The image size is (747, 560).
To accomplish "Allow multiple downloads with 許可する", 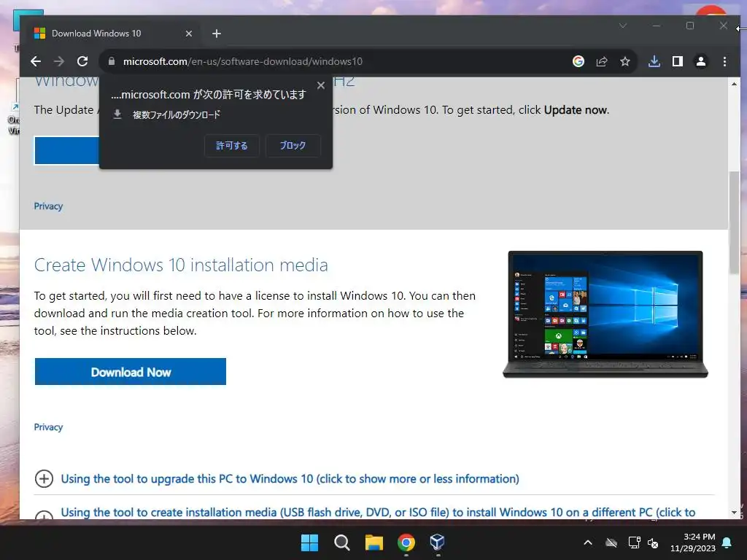I will coord(231,145).
